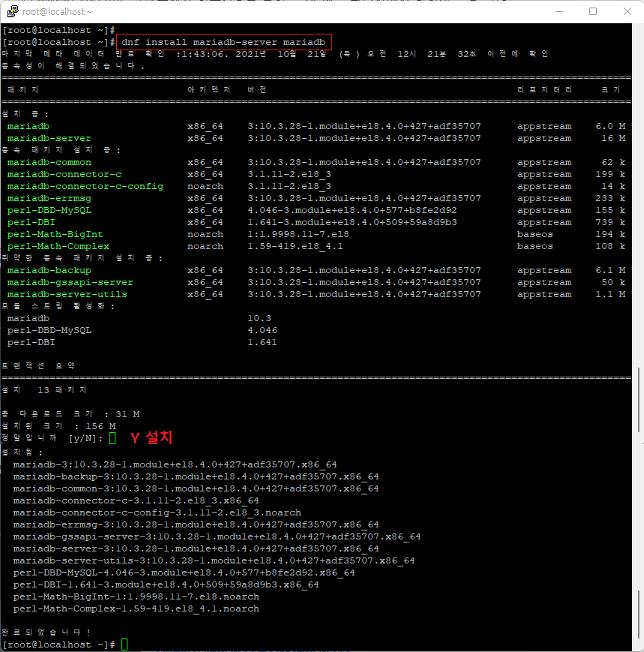Click the total download size 31 M
This screenshot has width=644, height=652.
pos(127,414)
